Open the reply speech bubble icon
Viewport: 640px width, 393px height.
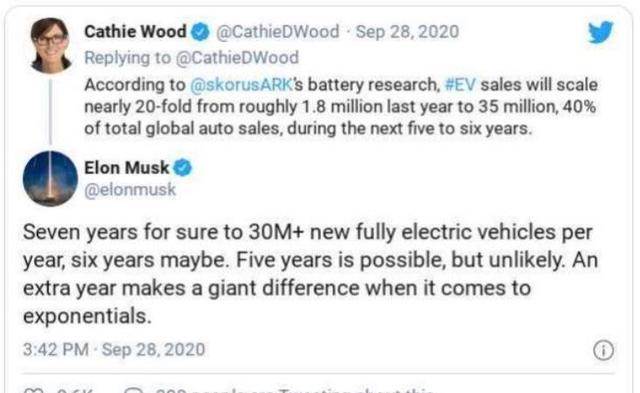[x=133, y=391]
